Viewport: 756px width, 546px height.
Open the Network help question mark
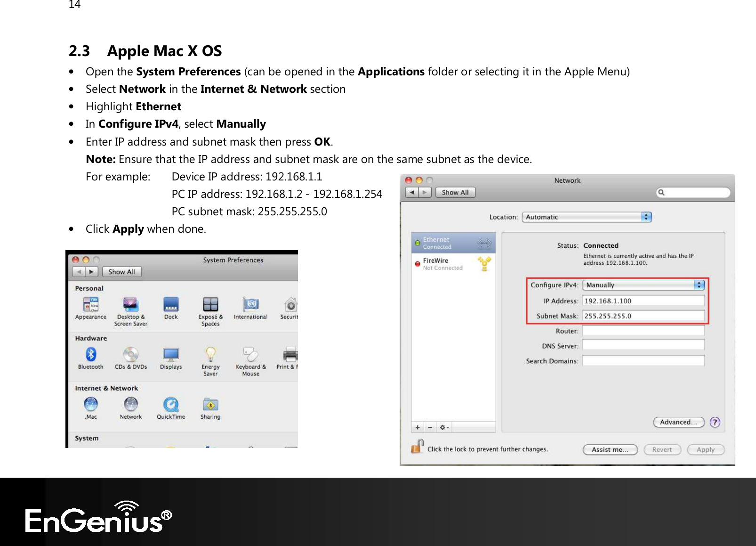(x=715, y=422)
